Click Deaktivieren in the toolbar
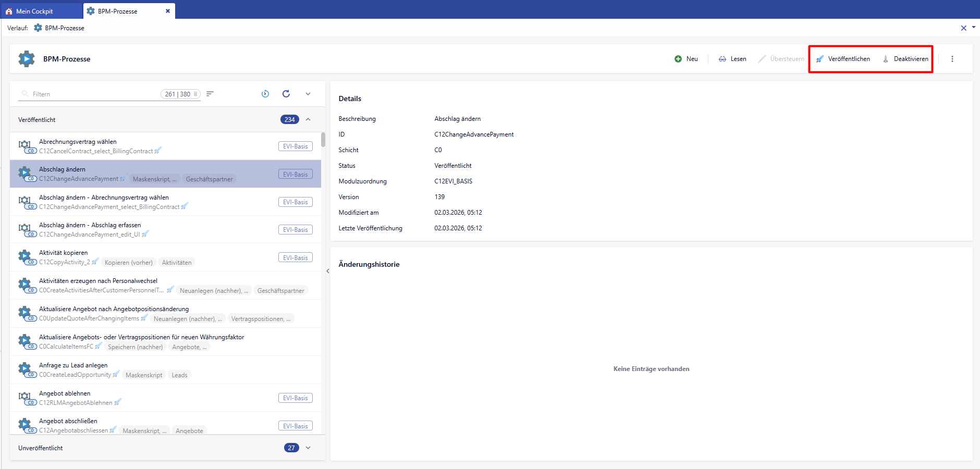Image resolution: width=980 pixels, height=469 pixels. [x=905, y=59]
